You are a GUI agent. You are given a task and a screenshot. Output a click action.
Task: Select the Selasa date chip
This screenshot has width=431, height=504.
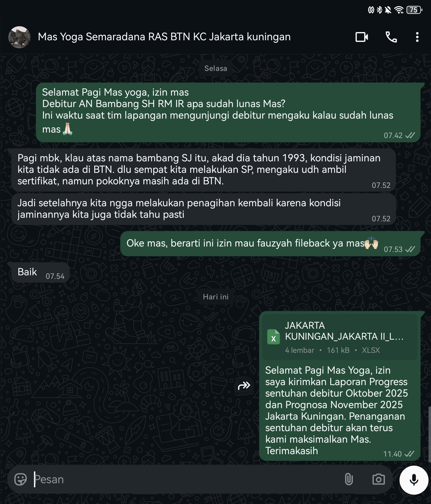216,68
